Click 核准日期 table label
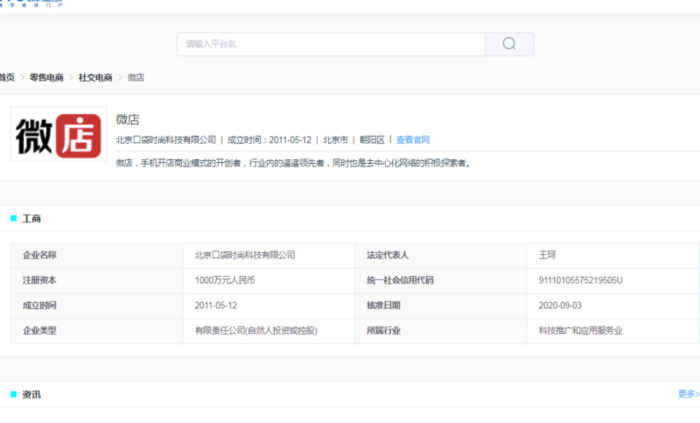Image resolution: width=700 pixels, height=423 pixels. [383, 306]
